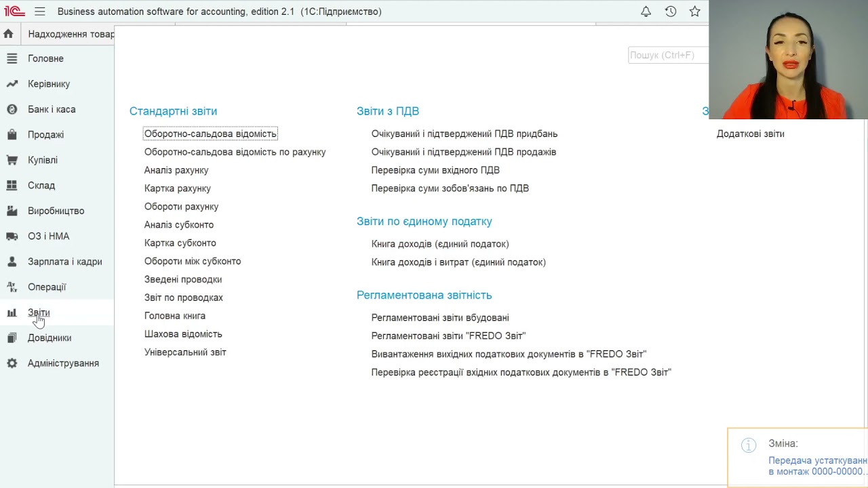This screenshot has width=868, height=488.
Task: Click the Звіти bar chart icon
Action: point(12,312)
